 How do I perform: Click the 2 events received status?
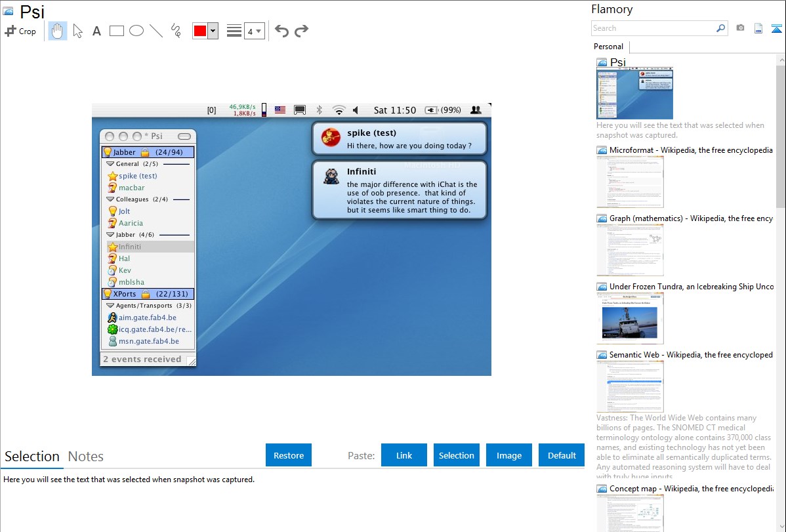click(142, 359)
